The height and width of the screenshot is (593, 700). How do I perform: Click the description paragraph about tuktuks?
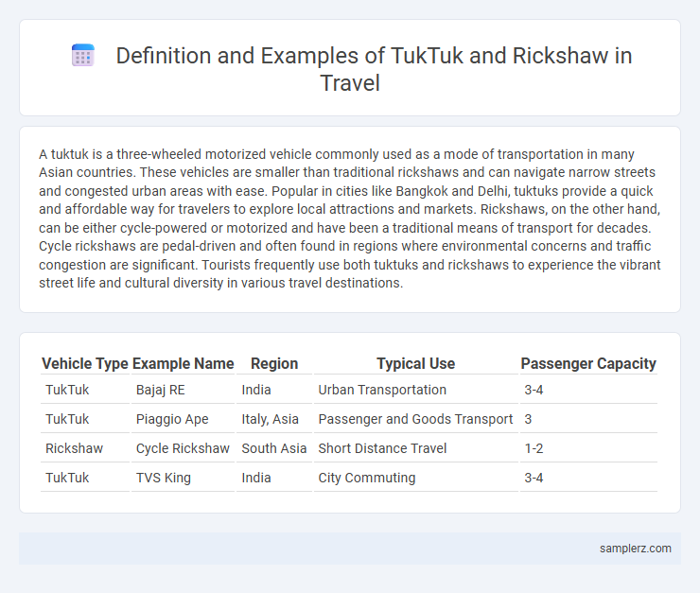350,218
